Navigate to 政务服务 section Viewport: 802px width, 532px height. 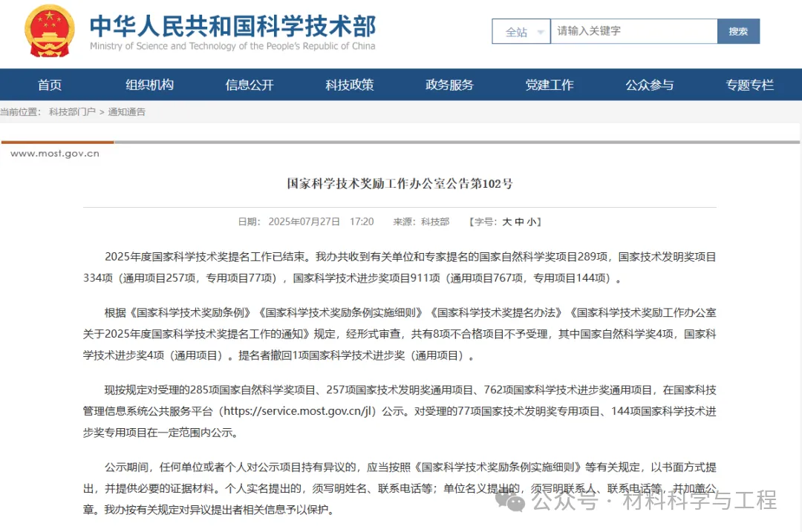tap(449, 85)
